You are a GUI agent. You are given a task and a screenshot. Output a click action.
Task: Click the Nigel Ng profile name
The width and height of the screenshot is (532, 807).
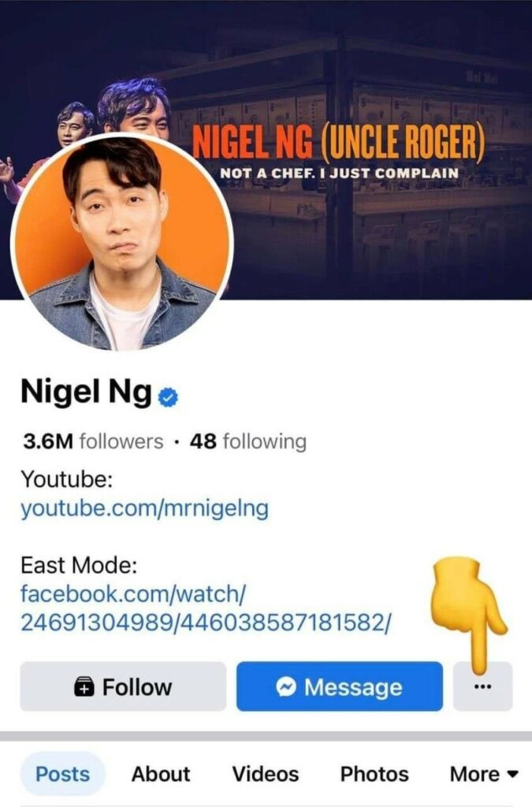pos(87,393)
